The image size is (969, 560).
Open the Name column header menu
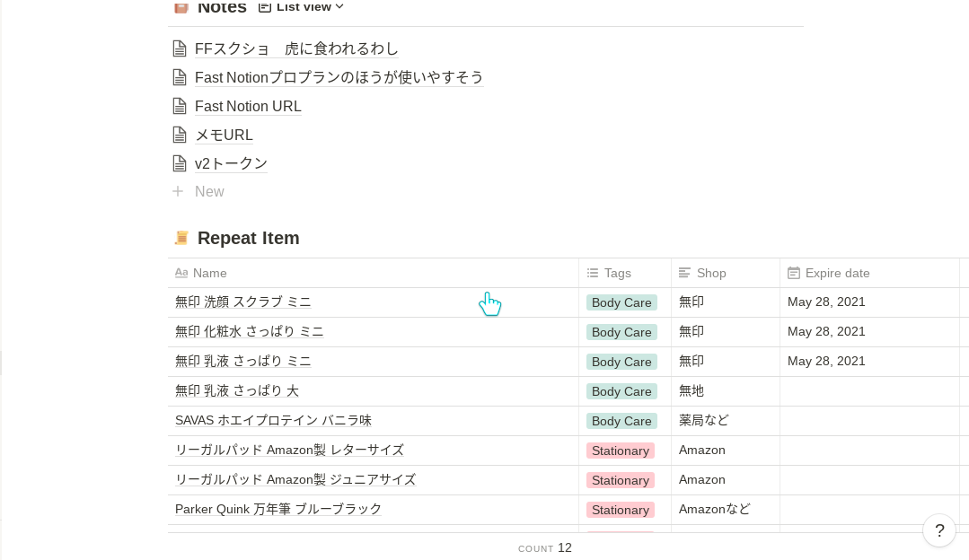pos(374,273)
